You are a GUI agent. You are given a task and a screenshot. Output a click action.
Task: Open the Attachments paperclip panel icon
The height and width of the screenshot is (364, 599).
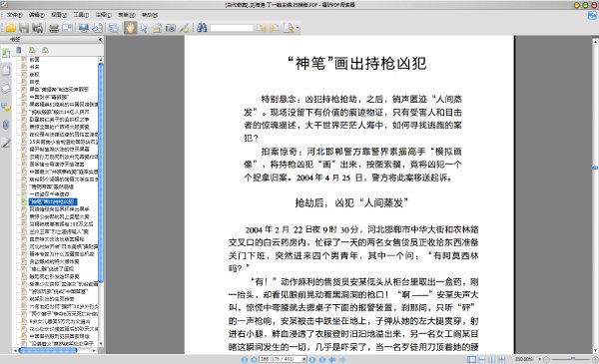pyautogui.click(x=6, y=125)
